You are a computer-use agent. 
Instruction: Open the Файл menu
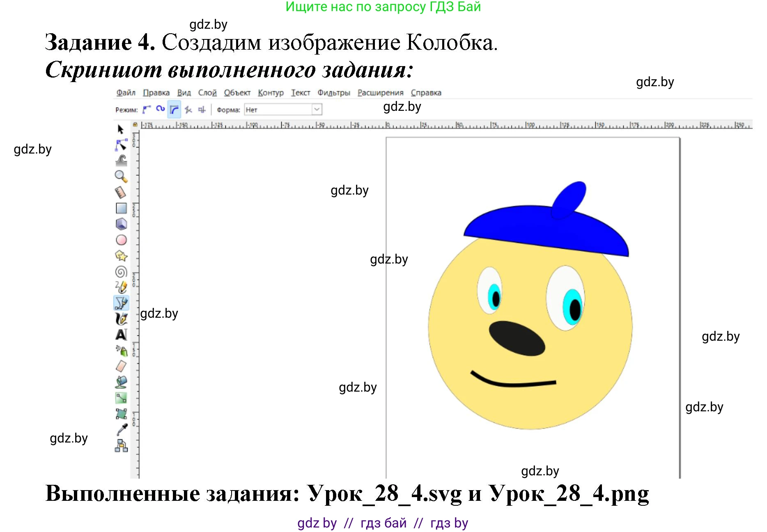[x=127, y=93]
